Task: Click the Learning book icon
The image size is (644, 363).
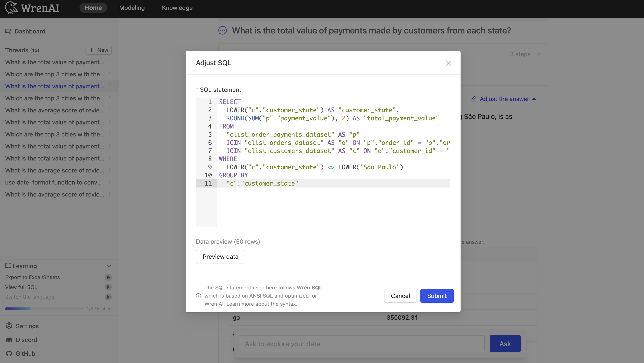Action: click(x=8, y=266)
